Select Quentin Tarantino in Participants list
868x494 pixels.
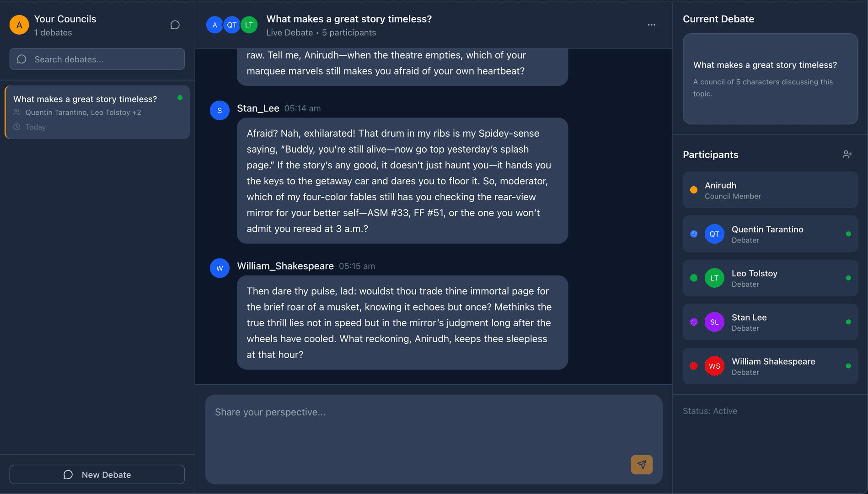pos(770,234)
